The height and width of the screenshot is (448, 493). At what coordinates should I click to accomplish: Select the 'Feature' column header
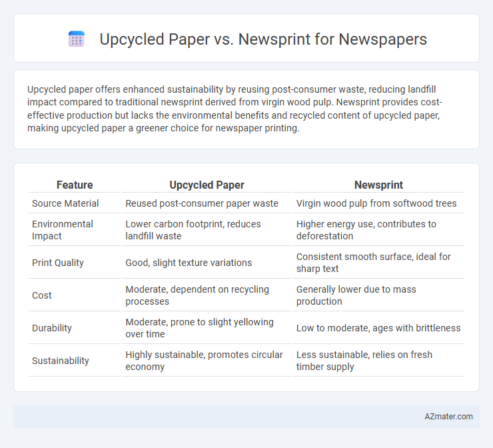(x=75, y=185)
